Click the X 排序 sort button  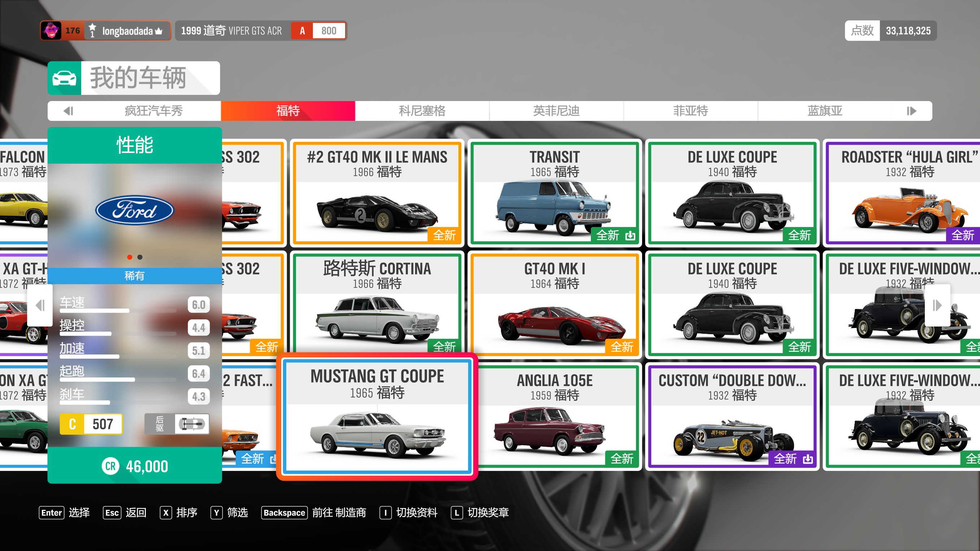point(178,513)
